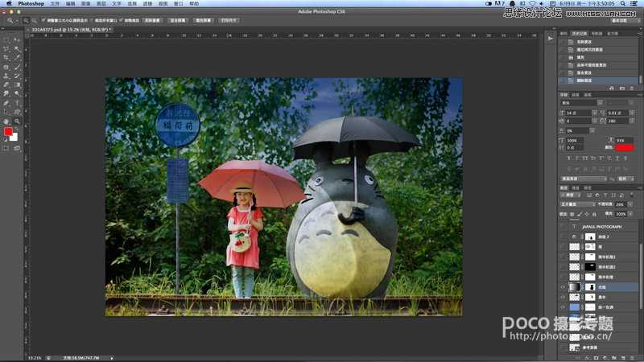Show the layer with the black mask thumbnail
Viewport: 644px width, 362px height.
(563, 267)
